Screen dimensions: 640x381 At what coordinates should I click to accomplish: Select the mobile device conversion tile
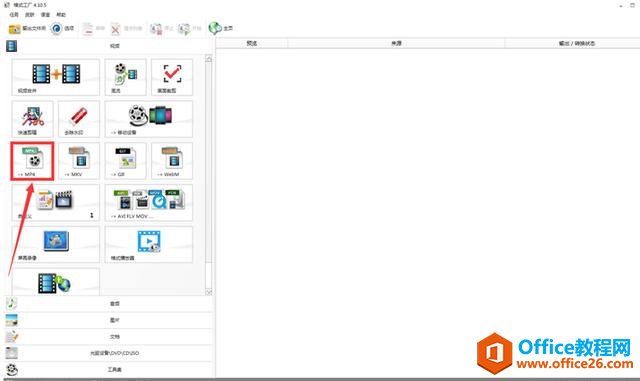(149, 119)
